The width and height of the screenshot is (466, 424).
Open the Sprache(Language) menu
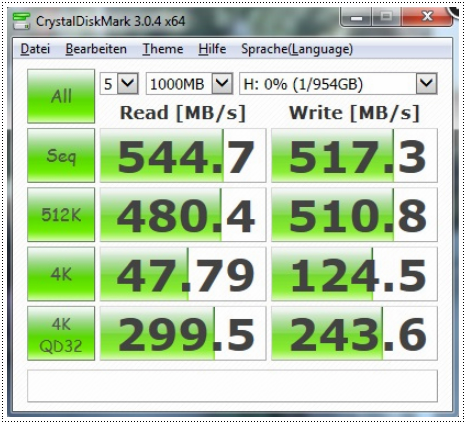[297, 49]
